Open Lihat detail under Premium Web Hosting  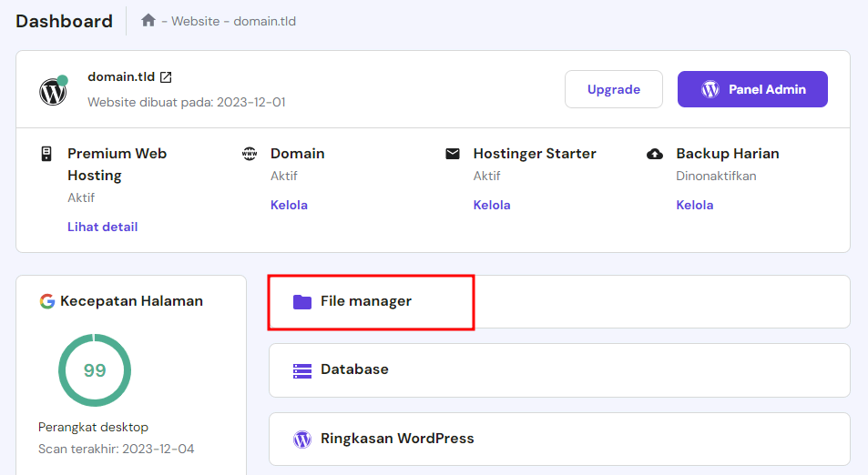coord(102,227)
